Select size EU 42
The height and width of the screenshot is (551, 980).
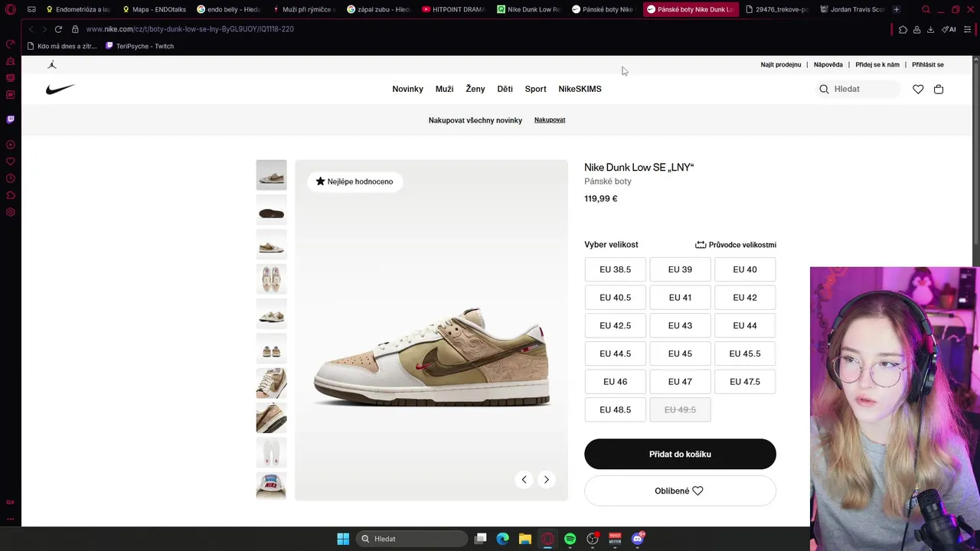[745, 298]
